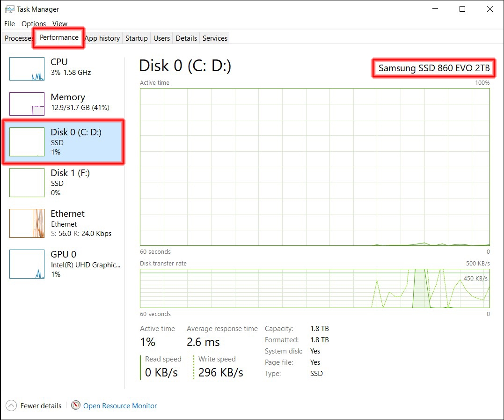Screen dimensions: 504x420
Task: Click the Open Resource Monitor link
Action: point(120,406)
